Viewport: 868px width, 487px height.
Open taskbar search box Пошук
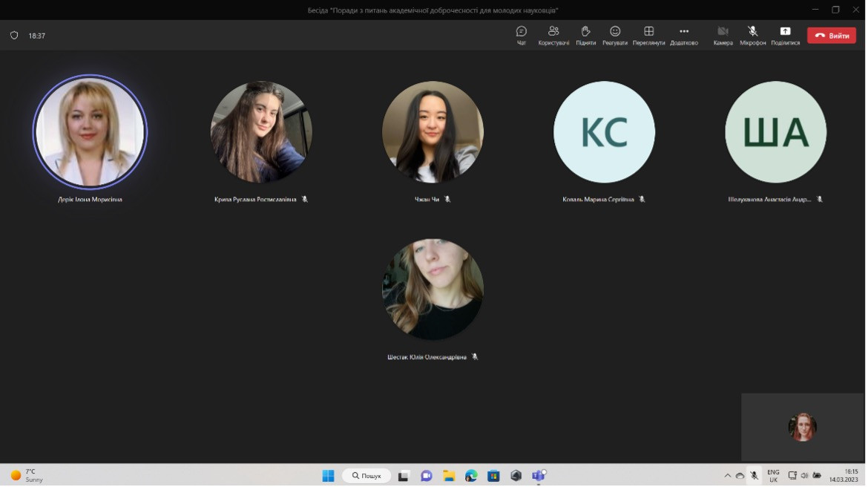coord(366,476)
